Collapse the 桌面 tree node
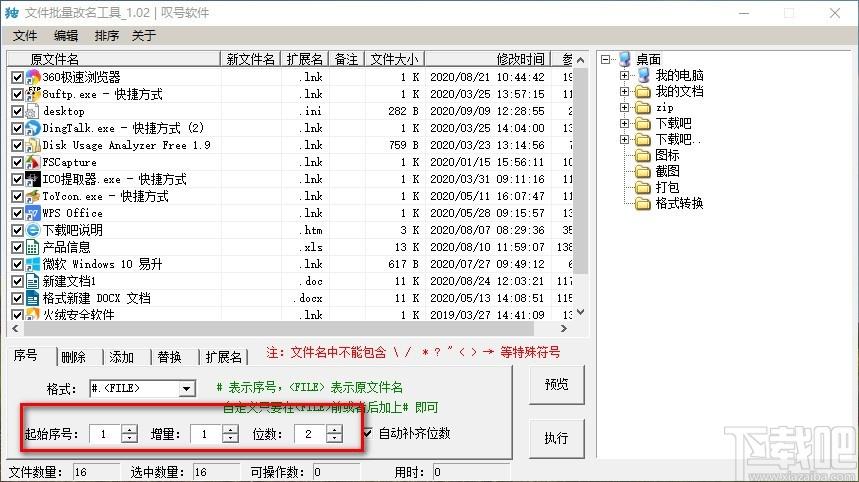 coord(605,59)
